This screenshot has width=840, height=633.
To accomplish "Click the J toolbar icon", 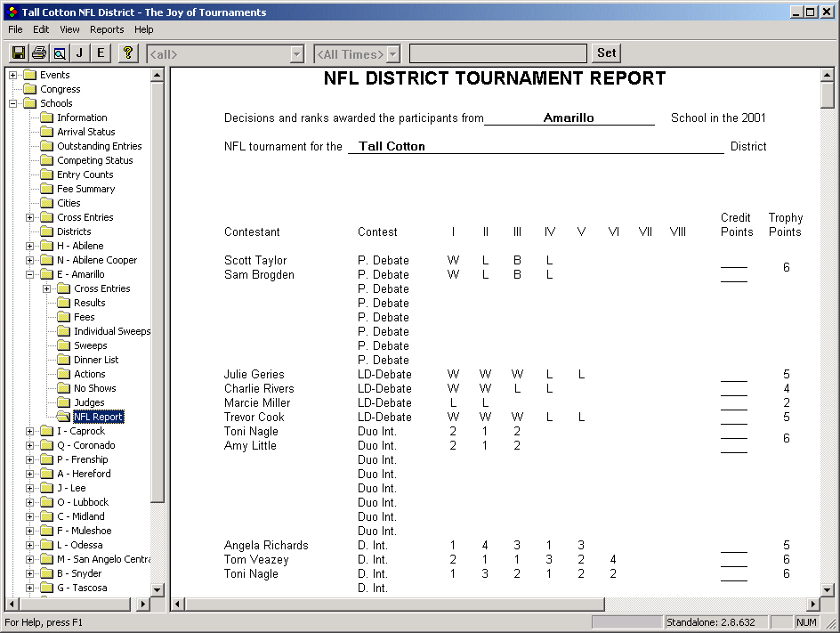I will click(79, 53).
